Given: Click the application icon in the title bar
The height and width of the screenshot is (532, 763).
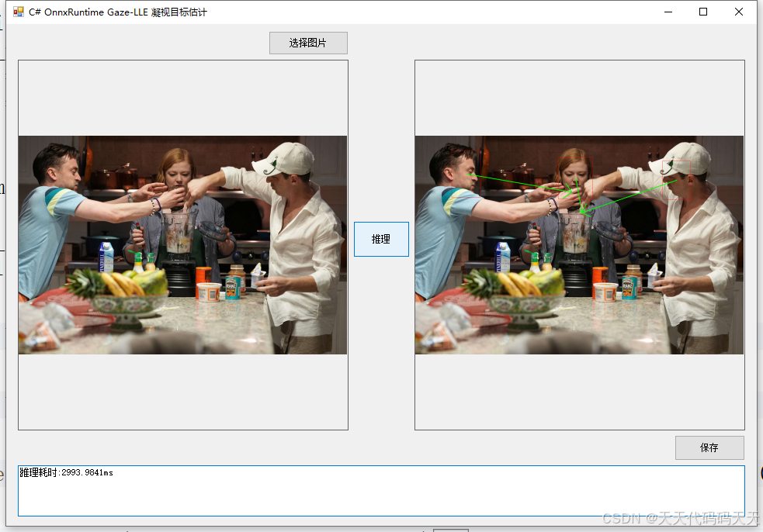Looking at the screenshot, I should pyautogui.click(x=19, y=12).
